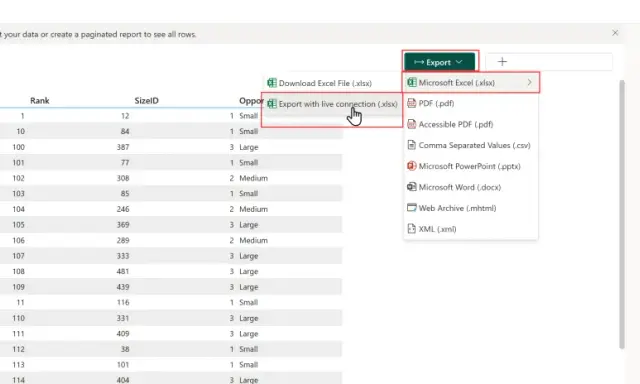Click Rank cell 103
The width and height of the screenshot is (640, 384).
(x=18, y=193)
